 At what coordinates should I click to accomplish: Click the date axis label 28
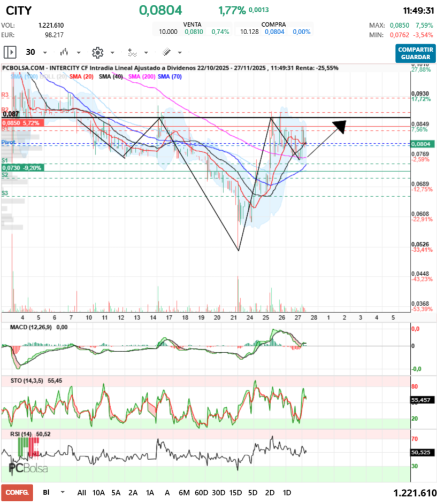(313, 317)
